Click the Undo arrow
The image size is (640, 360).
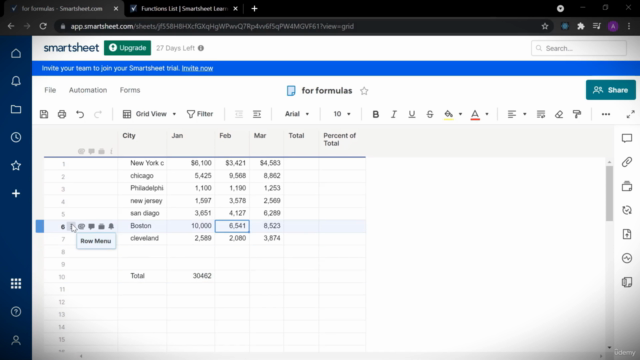click(x=80, y=114)
